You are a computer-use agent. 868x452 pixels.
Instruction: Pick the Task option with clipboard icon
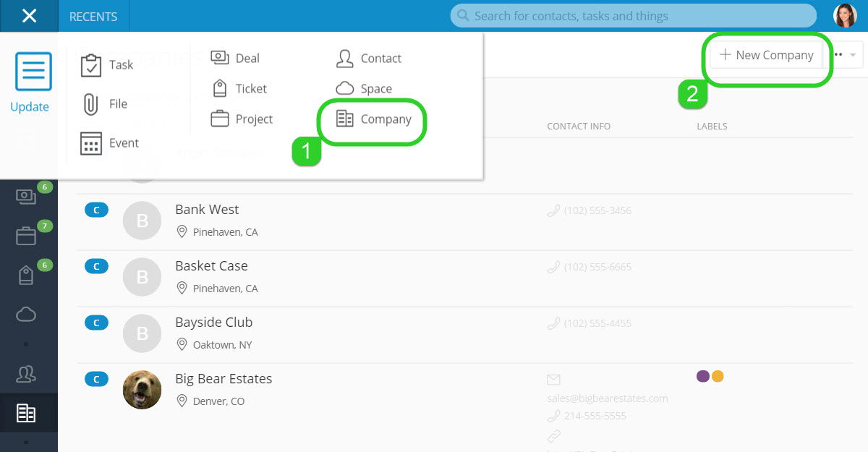tap(106, 65)
